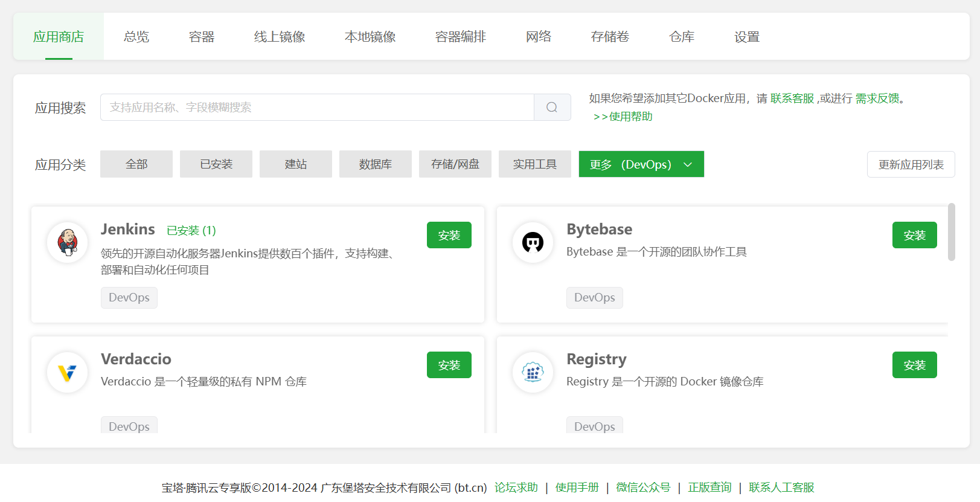
Task: Click the 更新应用列表 button
Action: [911, 164]
